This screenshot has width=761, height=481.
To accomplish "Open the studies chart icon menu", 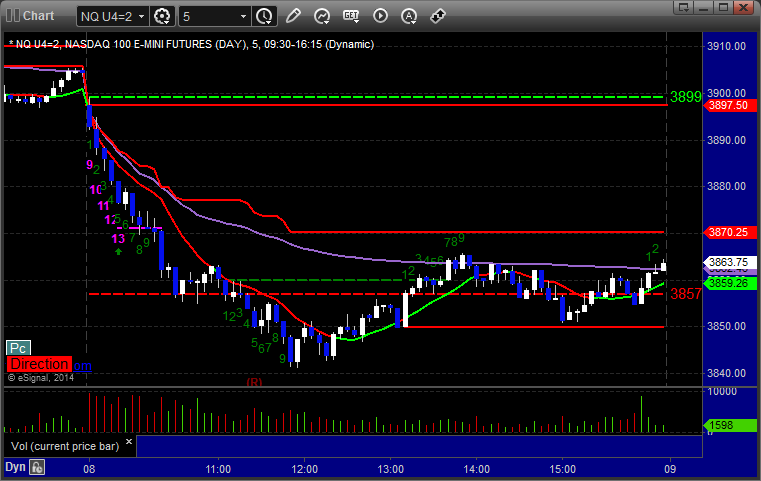I will click(322, 16).
